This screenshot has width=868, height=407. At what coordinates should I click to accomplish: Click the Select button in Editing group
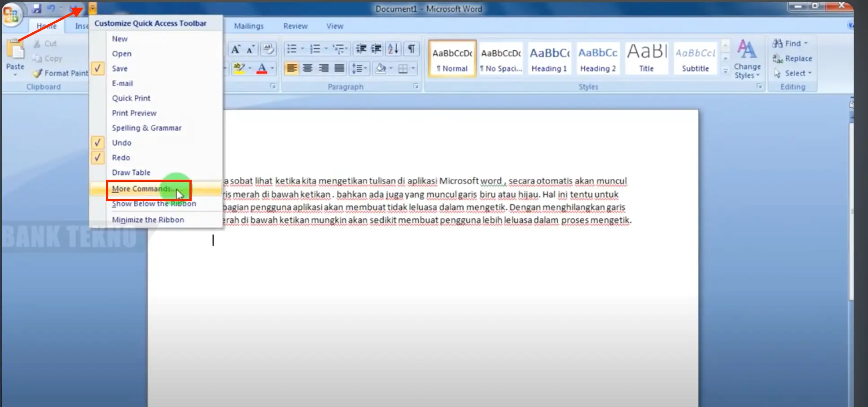[793, 73]
